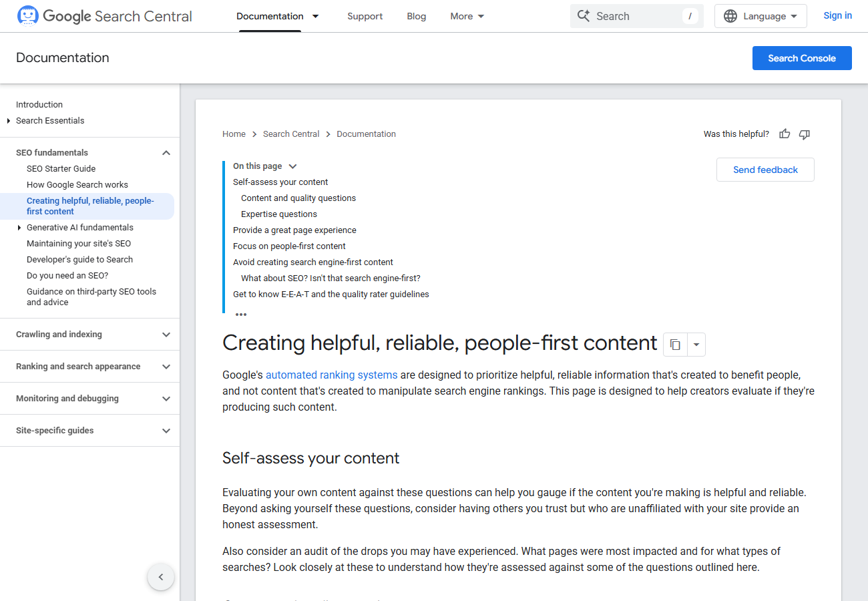Jump to Self-assess your content section link
The image size is (868, 601).
[280, 182]
